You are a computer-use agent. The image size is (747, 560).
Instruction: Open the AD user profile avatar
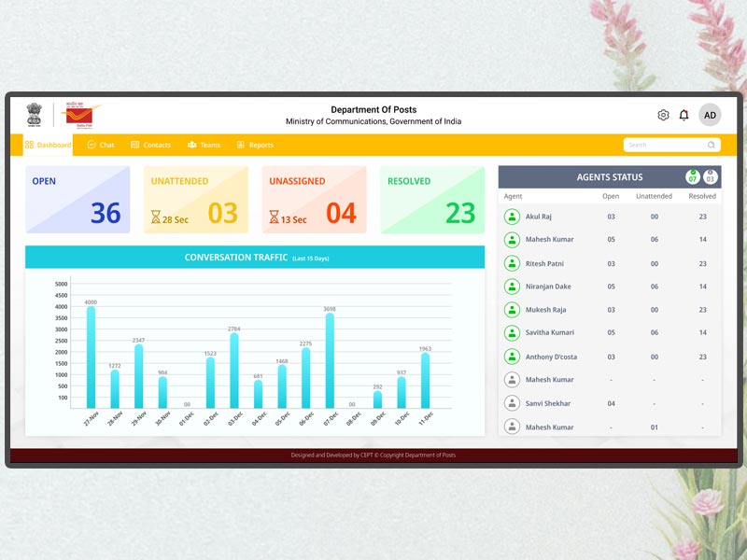point(710,115)
